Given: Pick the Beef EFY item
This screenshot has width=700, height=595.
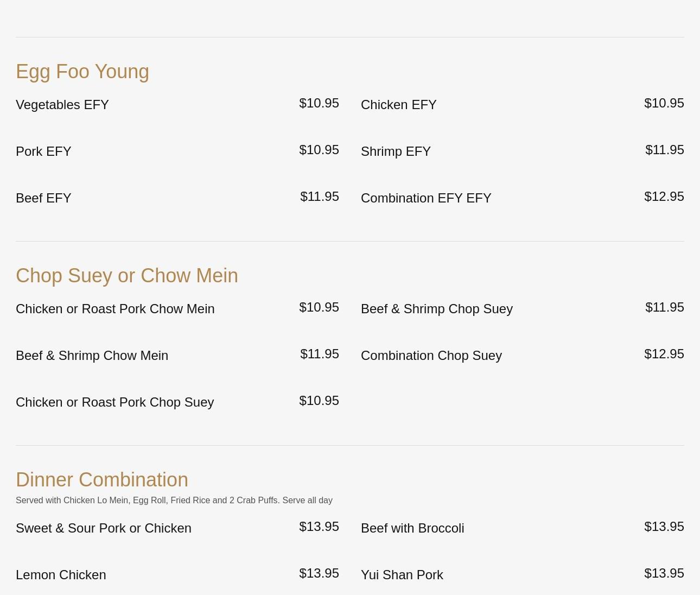Looking at the screenshot, I should [x=43, y=198].
